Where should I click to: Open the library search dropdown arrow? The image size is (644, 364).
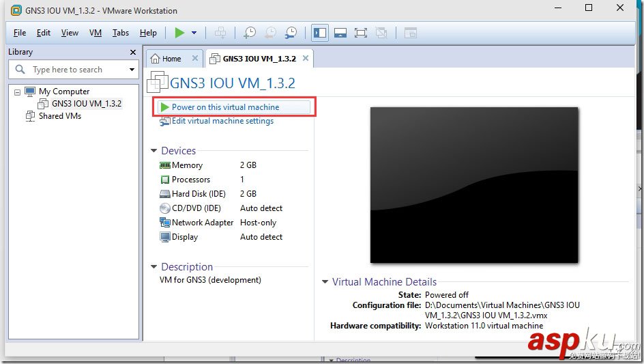click(132, 70)
